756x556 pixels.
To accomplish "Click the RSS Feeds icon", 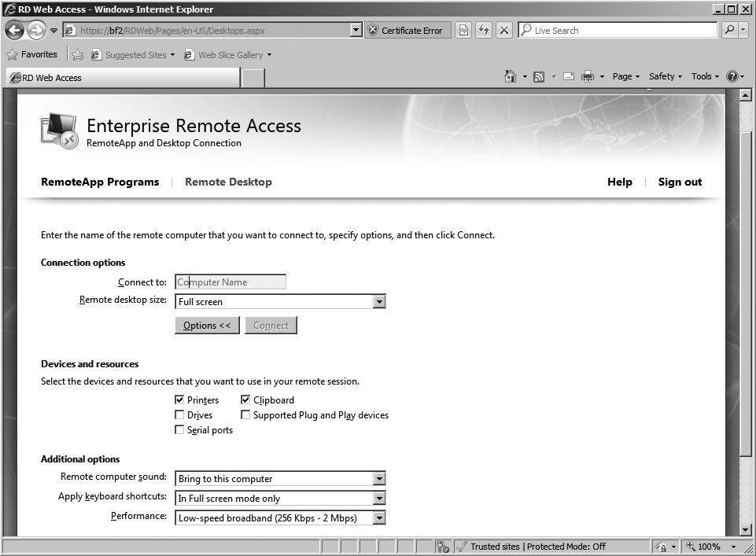I will tap(539, 76).
